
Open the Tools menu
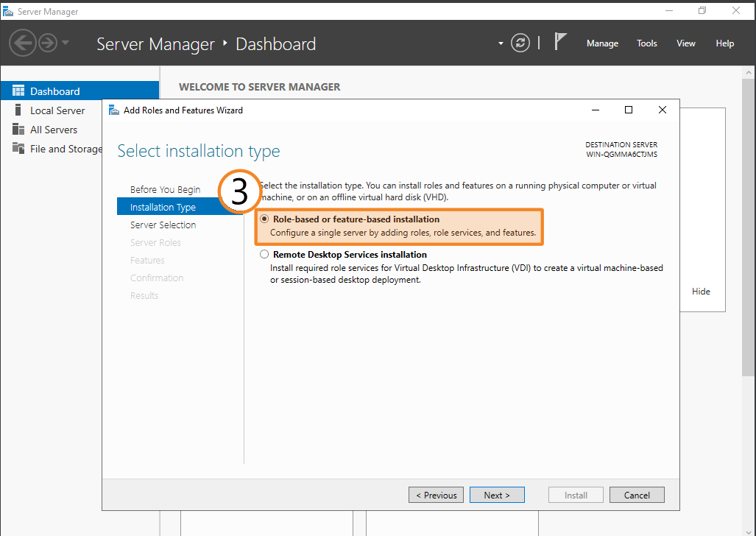click(647, 43)
